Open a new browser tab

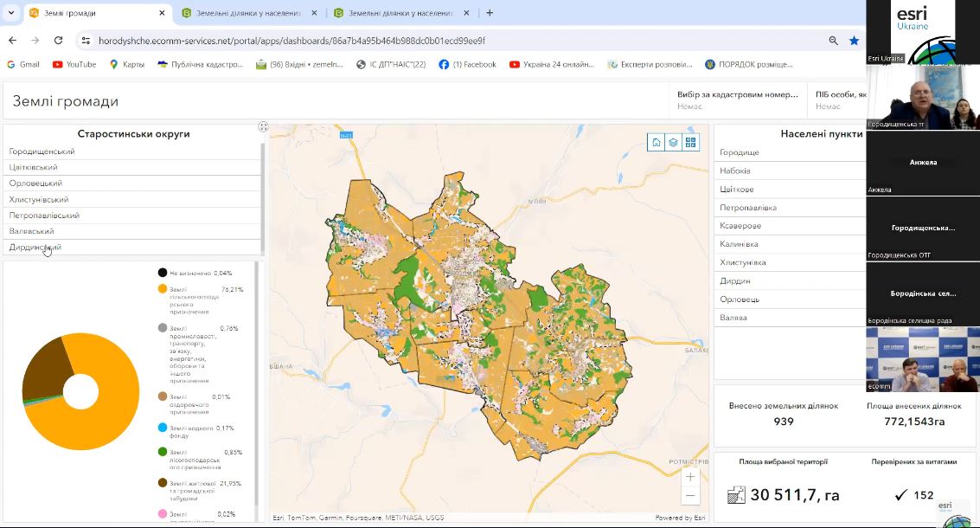click(x=490, y=12)
